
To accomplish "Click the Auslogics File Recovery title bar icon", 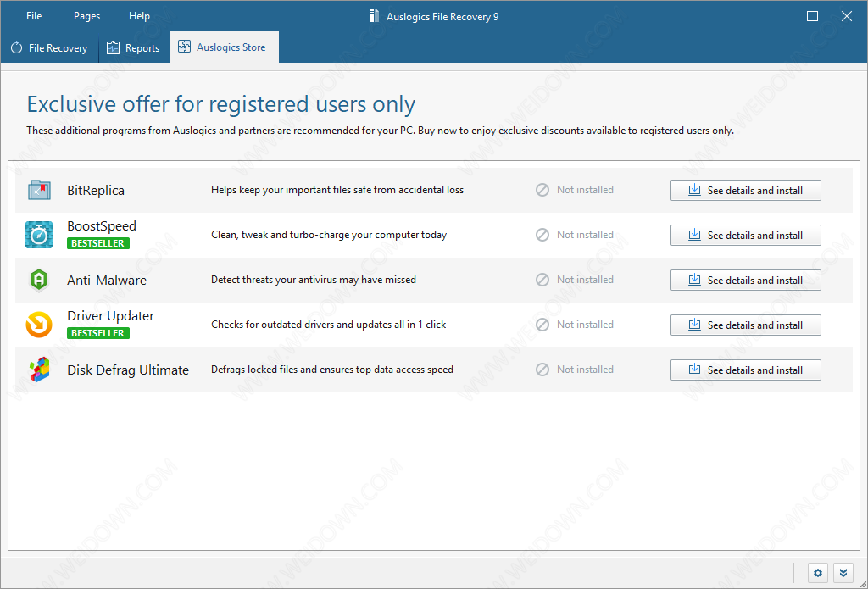I will 374,16.
